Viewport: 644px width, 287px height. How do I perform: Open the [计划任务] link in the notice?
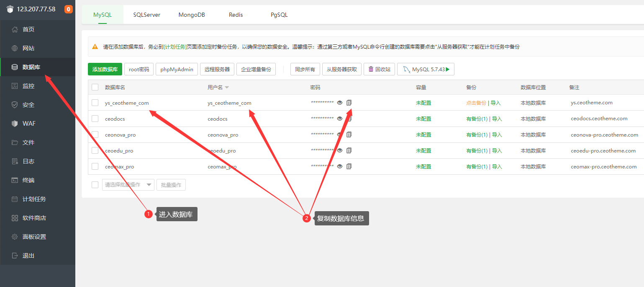click(175, 47)
